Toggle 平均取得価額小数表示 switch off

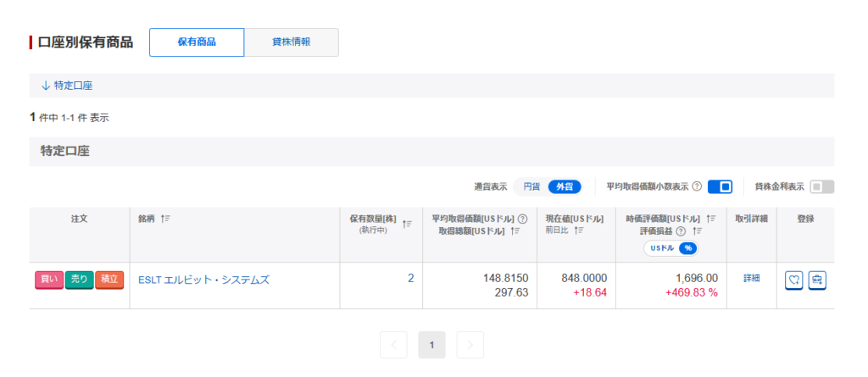(720, 186)
